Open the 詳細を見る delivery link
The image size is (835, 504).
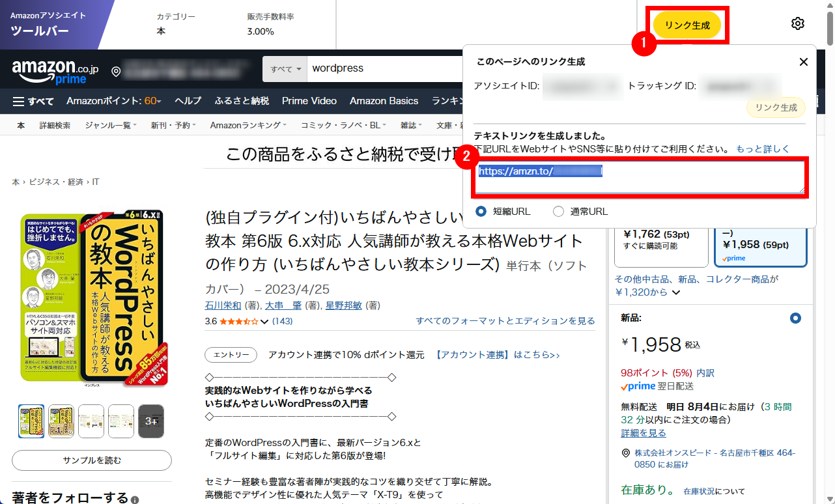point(644,433)
